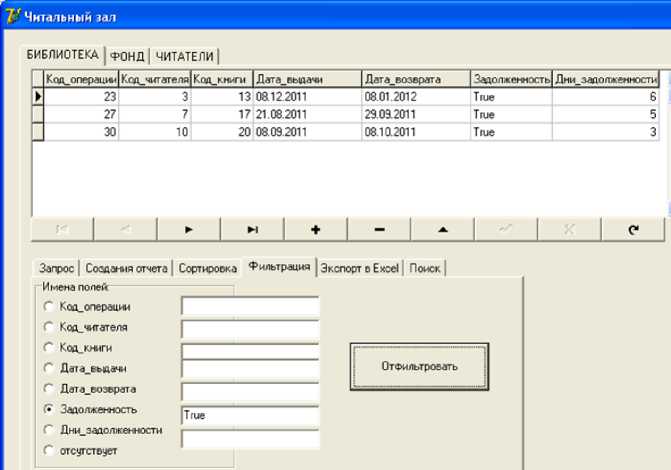Click the plus icon to insert record
Screen dimensions: 671x470
[316, 229]
